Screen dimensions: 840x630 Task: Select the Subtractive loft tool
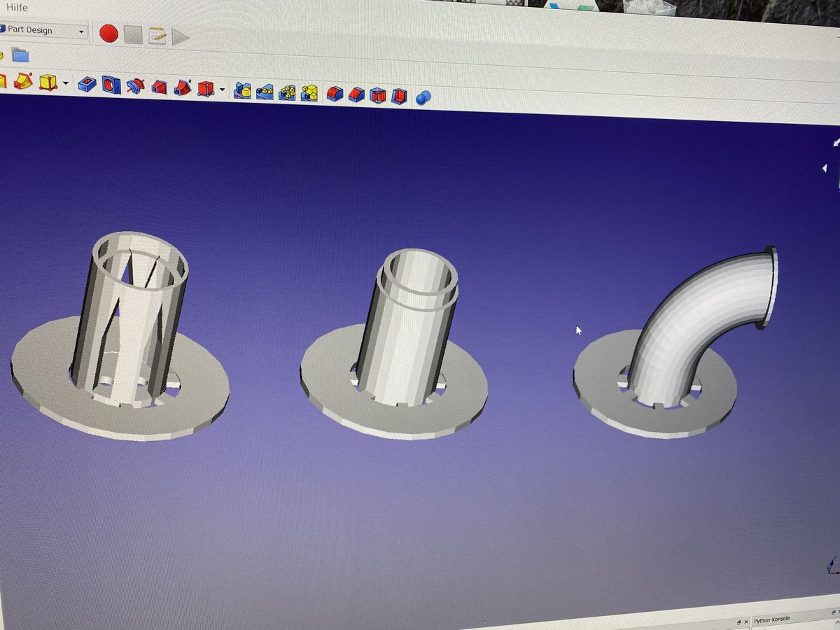(x=160, y=87)
